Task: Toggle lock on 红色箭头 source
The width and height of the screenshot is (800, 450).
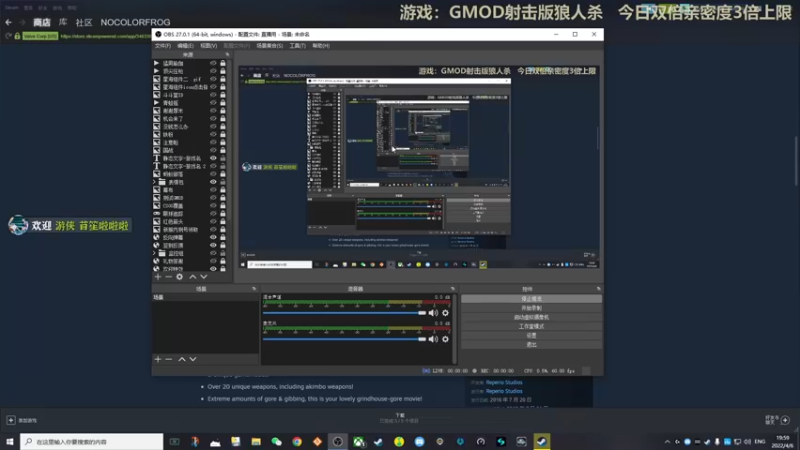Action: 223,221
